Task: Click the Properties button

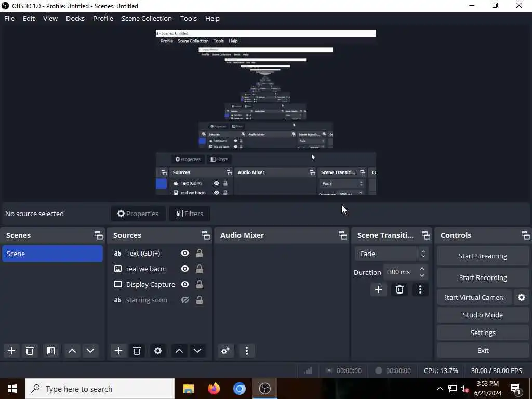Action: 138,214
